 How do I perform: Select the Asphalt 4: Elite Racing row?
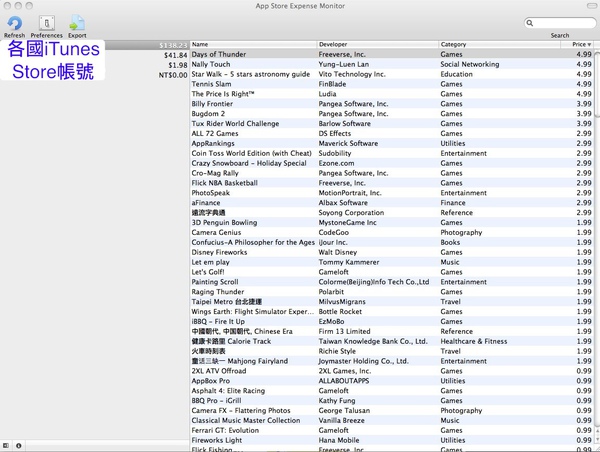391,391
